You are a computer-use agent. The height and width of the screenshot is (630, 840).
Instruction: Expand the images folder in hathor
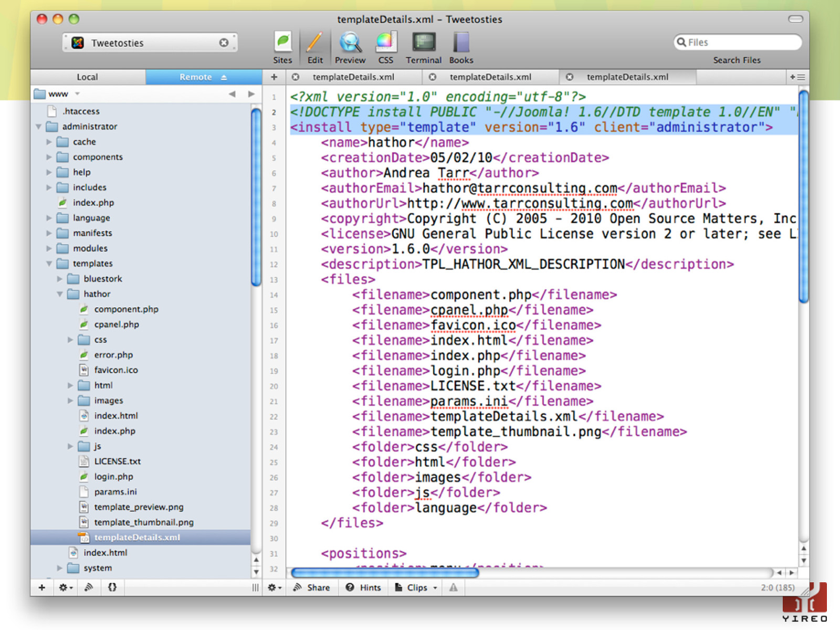[x=70, y=401]
